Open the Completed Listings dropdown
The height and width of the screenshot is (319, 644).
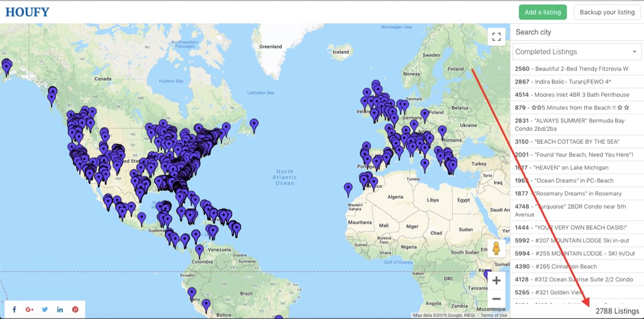coord(577,51)
